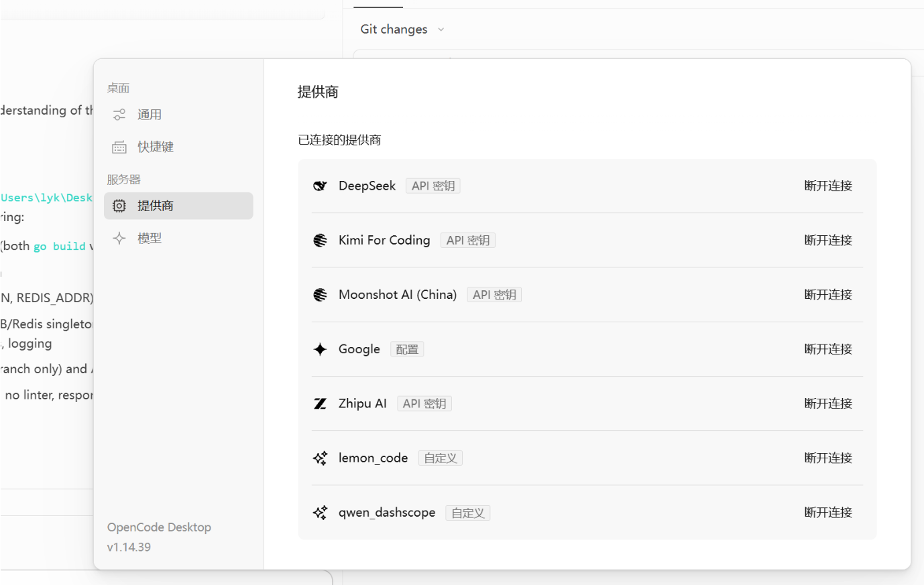The image size is (924, 585).
Task: Disconnect DeepSeek with 断开连接
Action: pos(828,186)
